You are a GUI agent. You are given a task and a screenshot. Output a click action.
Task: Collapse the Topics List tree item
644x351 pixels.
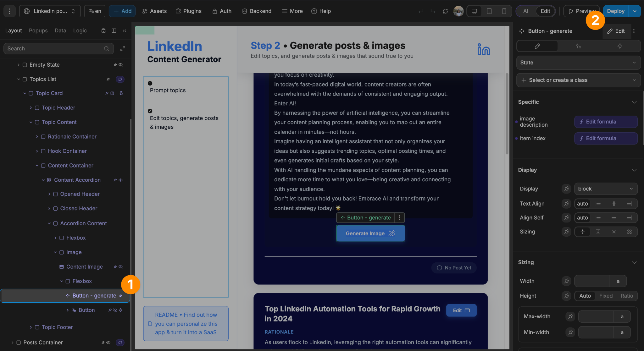18,79
